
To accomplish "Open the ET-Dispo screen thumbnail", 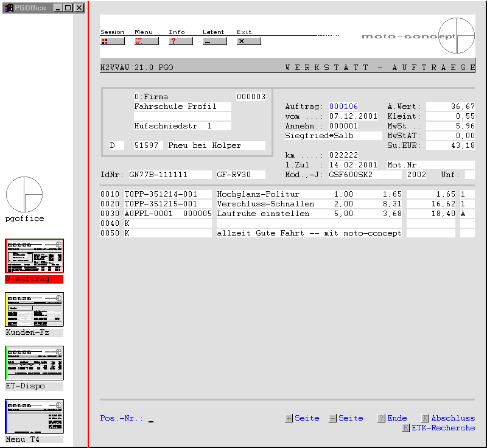I will pyautogui.click(x=34, y=363).
